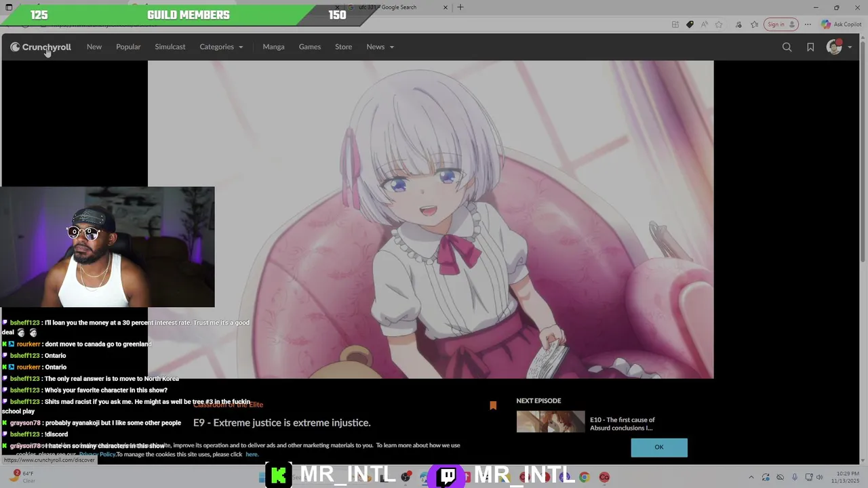Bookmark episode with the orange bookmark icon

pos(493,405)
